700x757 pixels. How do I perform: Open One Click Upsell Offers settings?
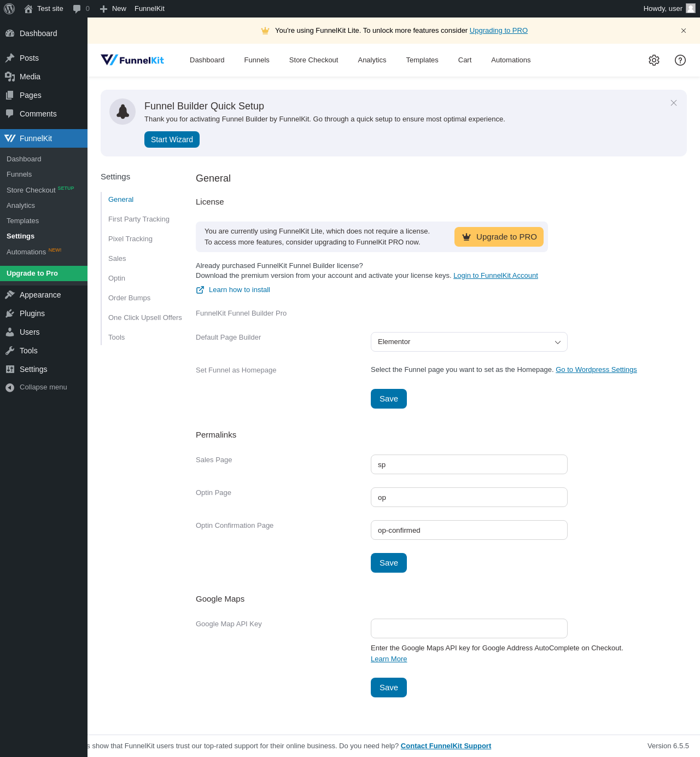point(145,318)
